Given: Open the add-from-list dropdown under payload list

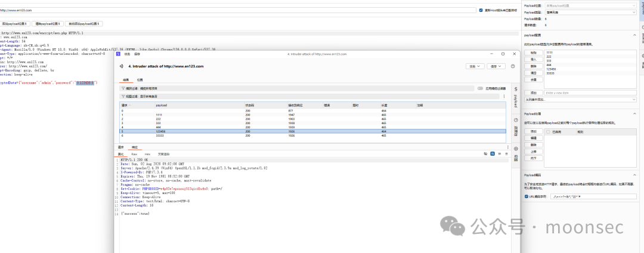Looking at the screenshot, I should tap(580, 100).
